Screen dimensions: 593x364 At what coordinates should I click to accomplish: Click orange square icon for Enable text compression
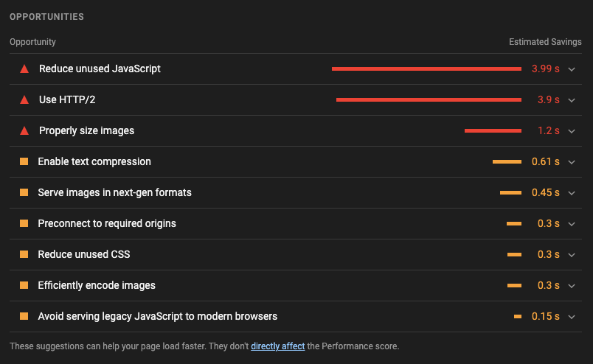pyautogui.click(x=24, y=161)
